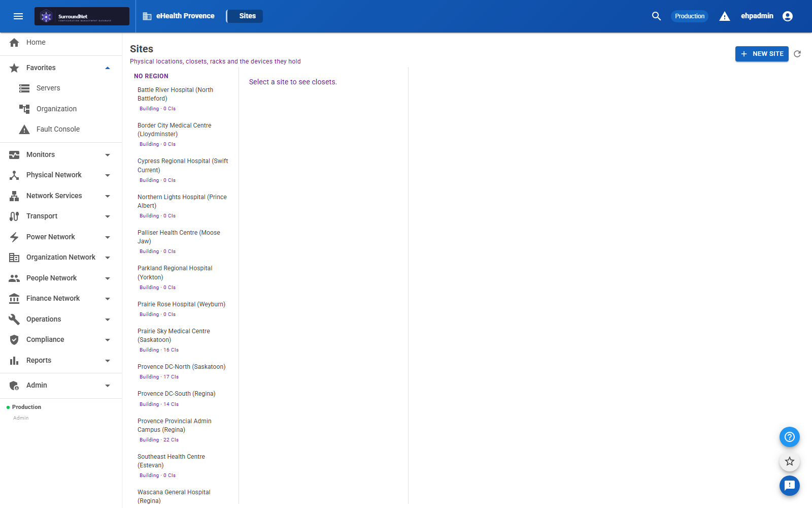Viewport: 812px width, 508px height.
Task: Open the search magnifier icon
Action: [656, 16]
